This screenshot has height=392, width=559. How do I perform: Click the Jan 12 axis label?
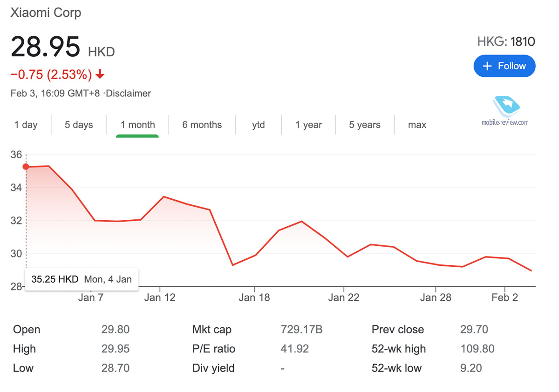pyautogui.click(x=160, y=297)
